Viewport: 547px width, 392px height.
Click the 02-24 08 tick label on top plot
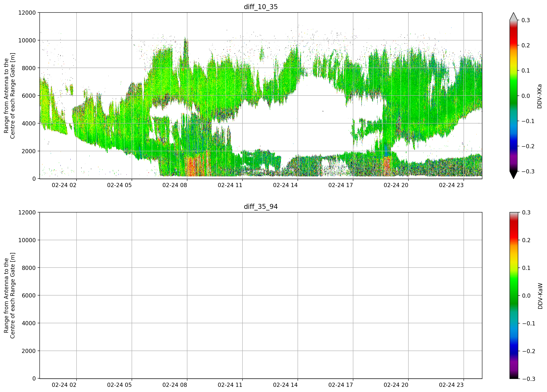point(175,185)
